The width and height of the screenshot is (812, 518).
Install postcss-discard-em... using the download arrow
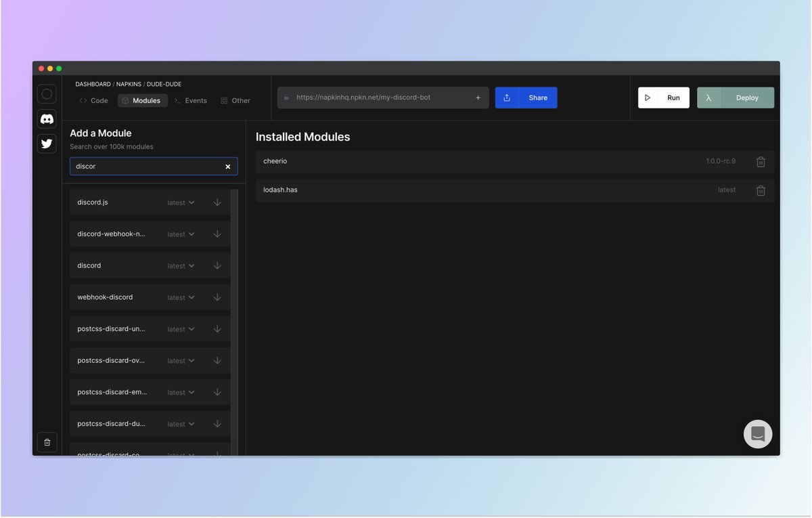coord(217,391)
